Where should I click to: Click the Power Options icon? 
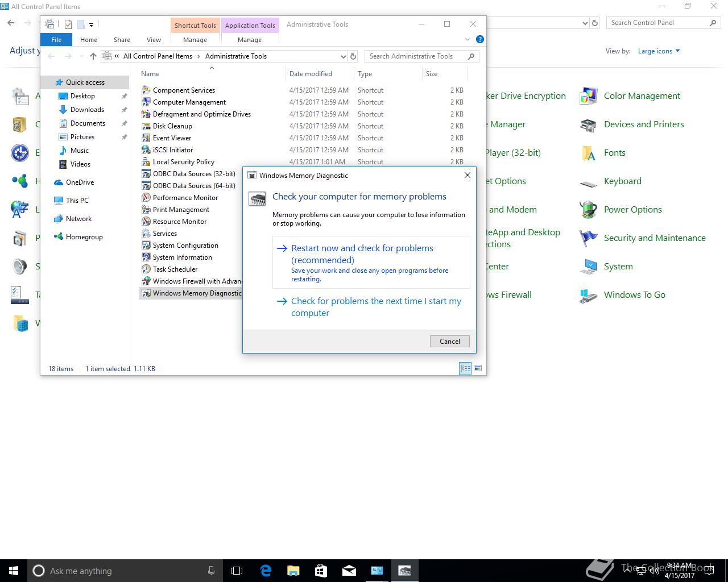point(588,210)
